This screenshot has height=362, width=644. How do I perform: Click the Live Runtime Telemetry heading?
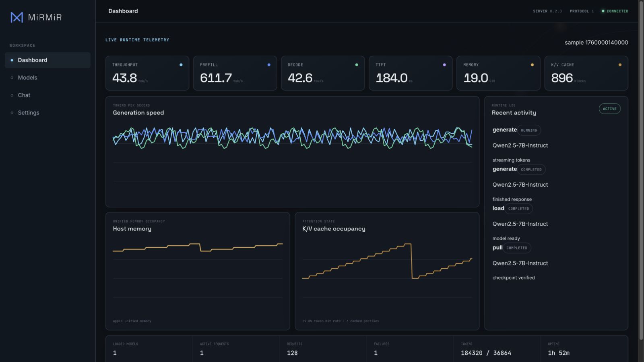(137, 40)
